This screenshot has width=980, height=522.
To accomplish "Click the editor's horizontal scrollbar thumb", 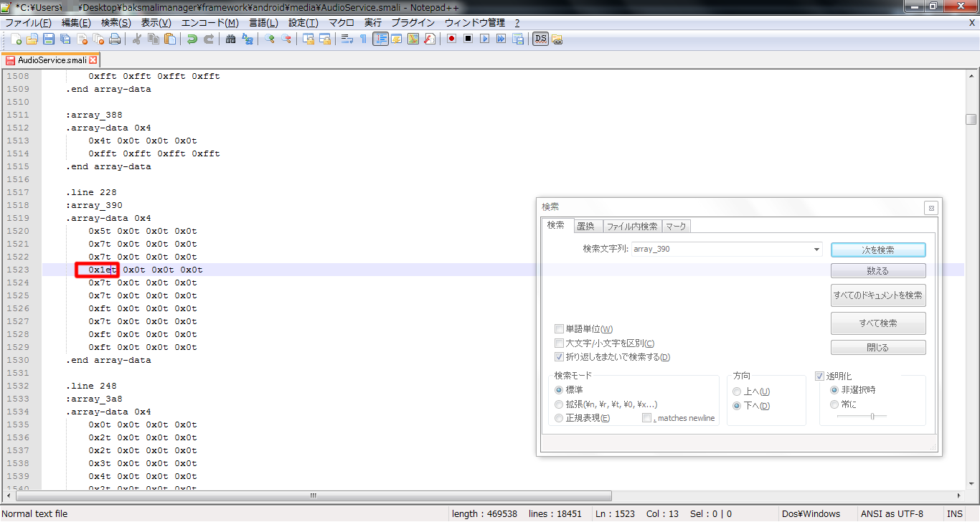I will pos(314,495).
